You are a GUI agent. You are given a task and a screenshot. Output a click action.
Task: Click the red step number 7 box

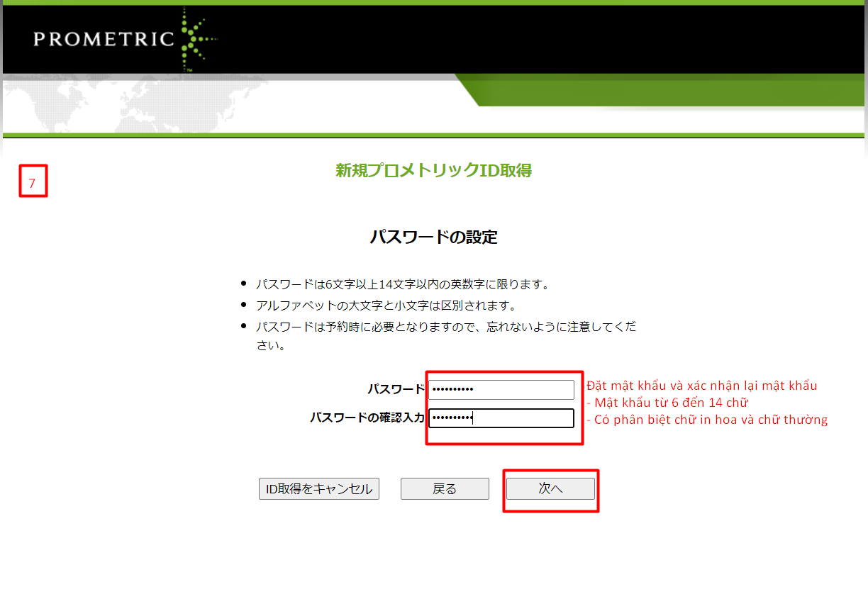coord(33,181)
